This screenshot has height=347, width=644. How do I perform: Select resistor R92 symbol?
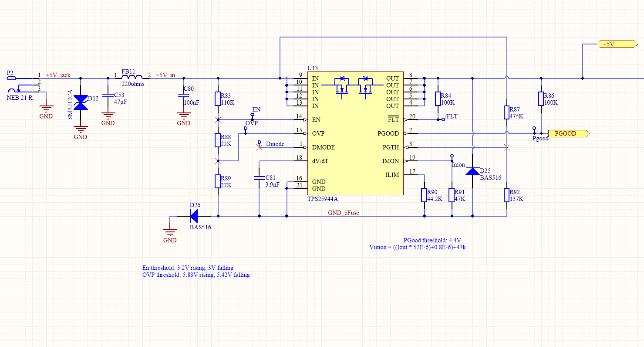click(x=506, y=195)
